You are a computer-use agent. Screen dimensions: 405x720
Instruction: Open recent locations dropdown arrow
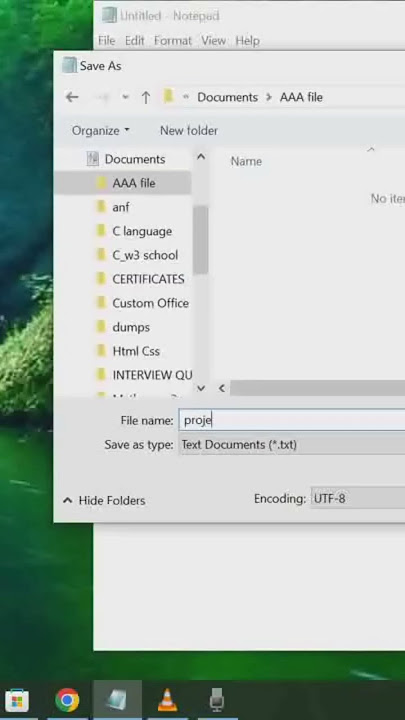point(125,97)
